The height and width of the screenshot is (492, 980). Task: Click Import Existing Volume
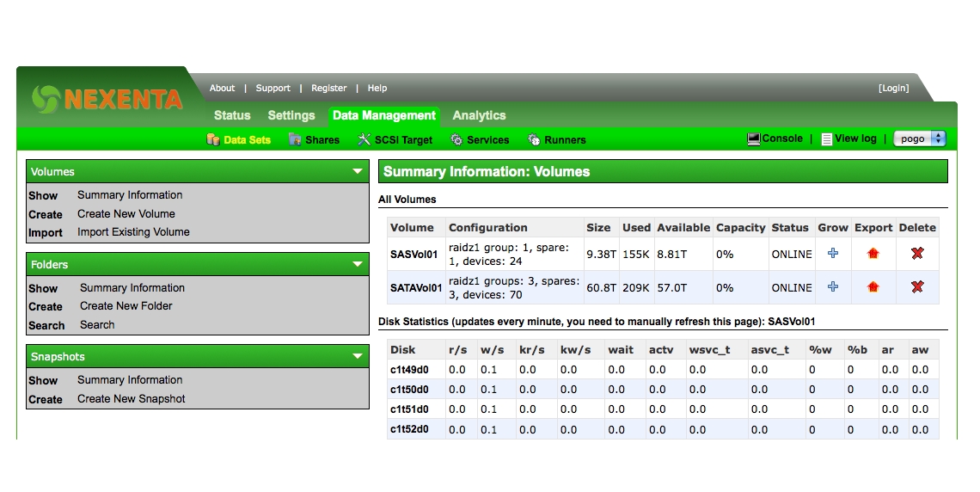pos(133,232)
